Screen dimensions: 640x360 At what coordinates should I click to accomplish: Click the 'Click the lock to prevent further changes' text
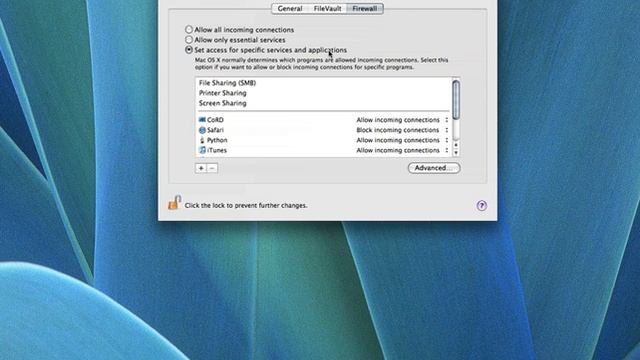[246, 205]
